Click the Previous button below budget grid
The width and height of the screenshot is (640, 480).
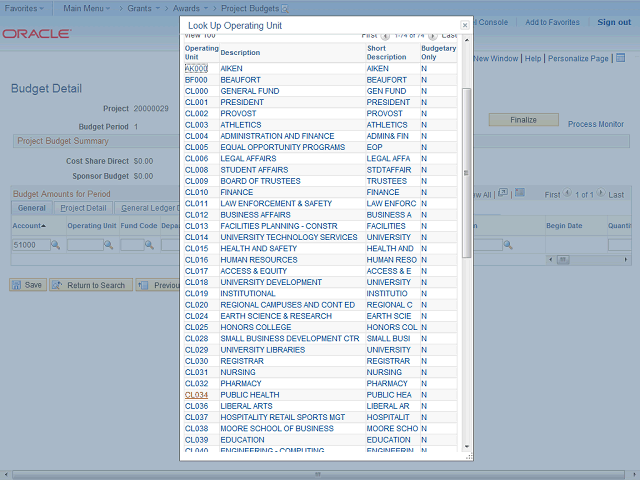[x=158, y=285]
